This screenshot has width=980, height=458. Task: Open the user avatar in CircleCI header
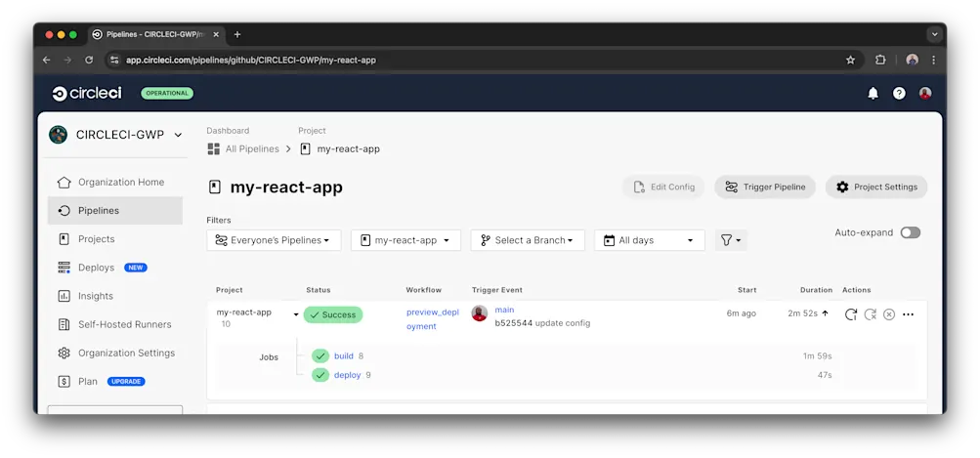[x=925, y=94]
